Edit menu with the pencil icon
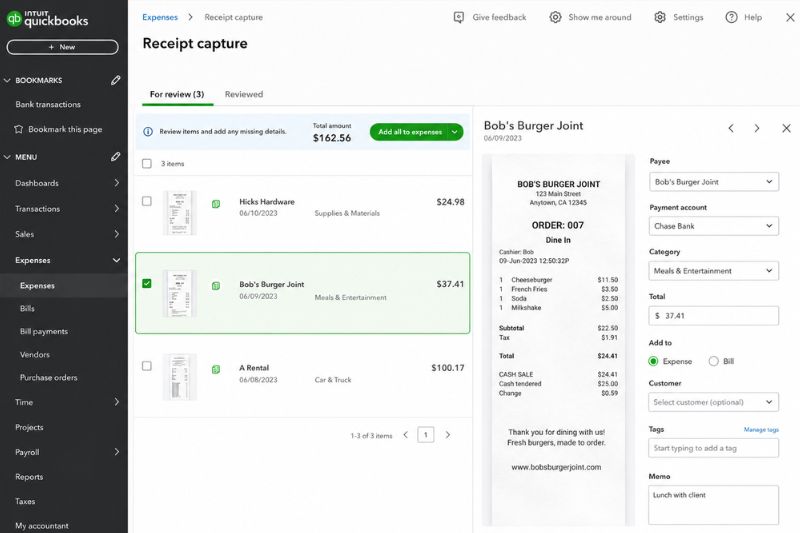 [116, 157]
